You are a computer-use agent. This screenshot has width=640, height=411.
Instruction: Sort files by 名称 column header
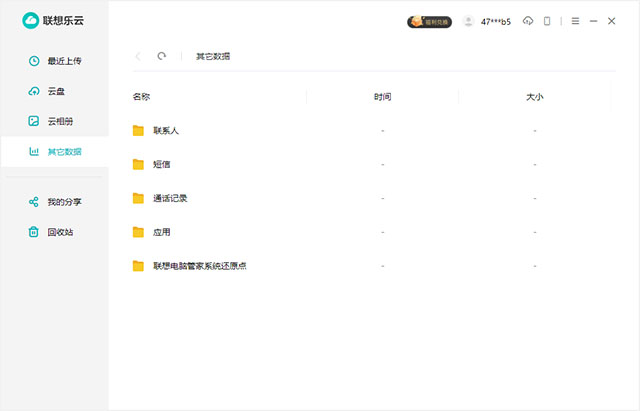click(141, 97)
